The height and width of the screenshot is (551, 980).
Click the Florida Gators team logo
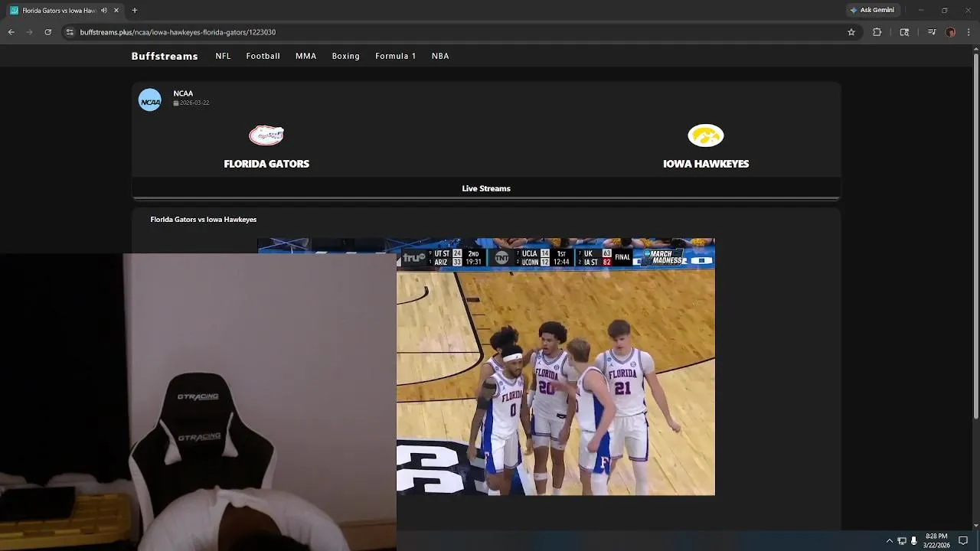pyautogui.click(x=266, y=135)
